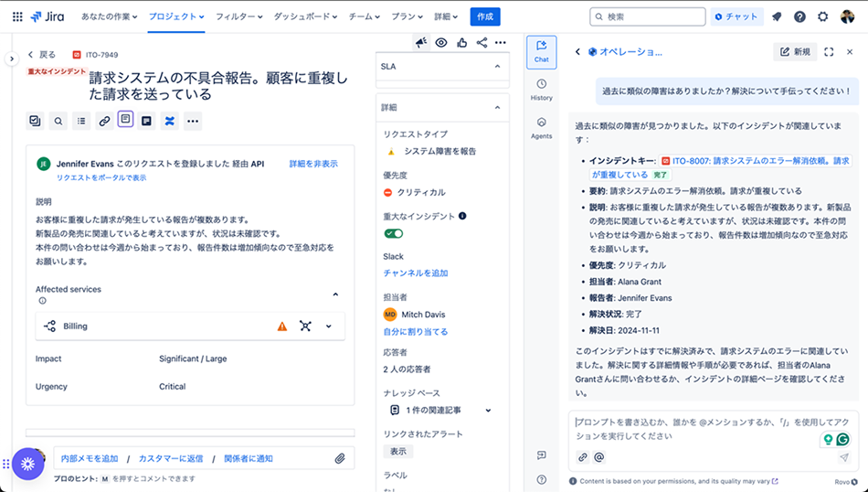Select the History tab in the sidebar
This screenshot has width=868, height=492.
click(x=542, y=90)
